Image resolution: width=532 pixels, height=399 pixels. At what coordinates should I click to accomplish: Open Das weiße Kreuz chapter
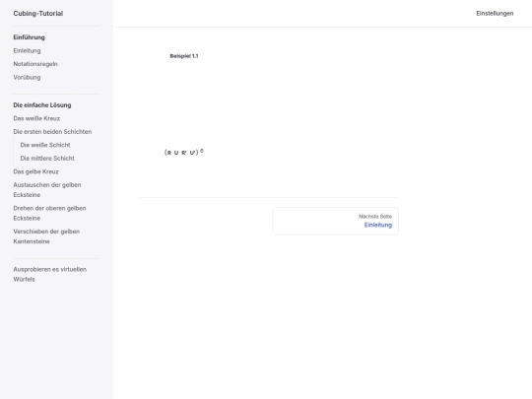[x=36, y=118]
